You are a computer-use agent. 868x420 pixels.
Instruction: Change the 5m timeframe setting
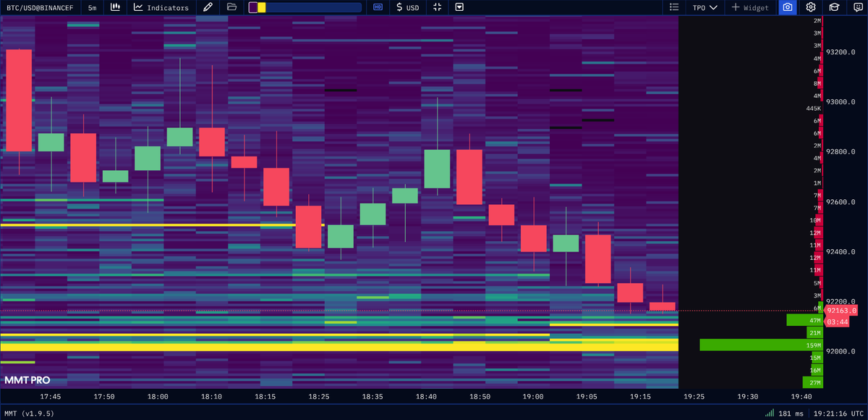click(92, 7)
